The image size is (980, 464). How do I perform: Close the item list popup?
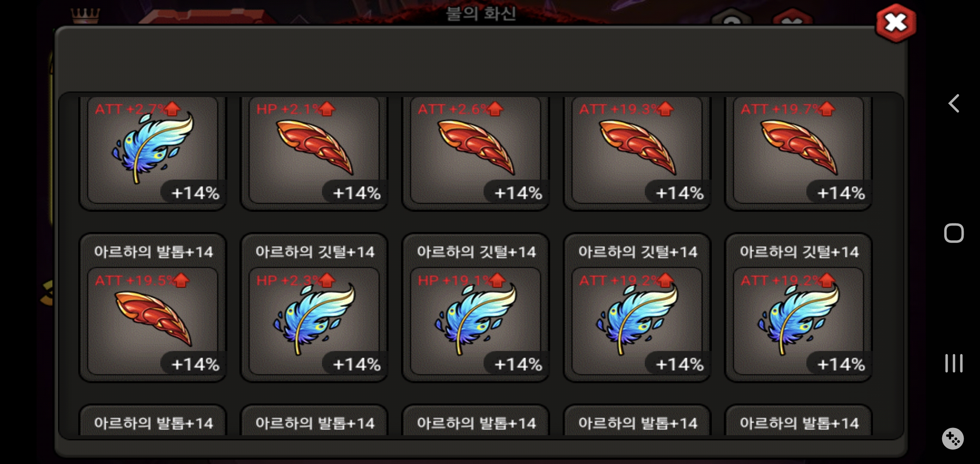(896, 23)
